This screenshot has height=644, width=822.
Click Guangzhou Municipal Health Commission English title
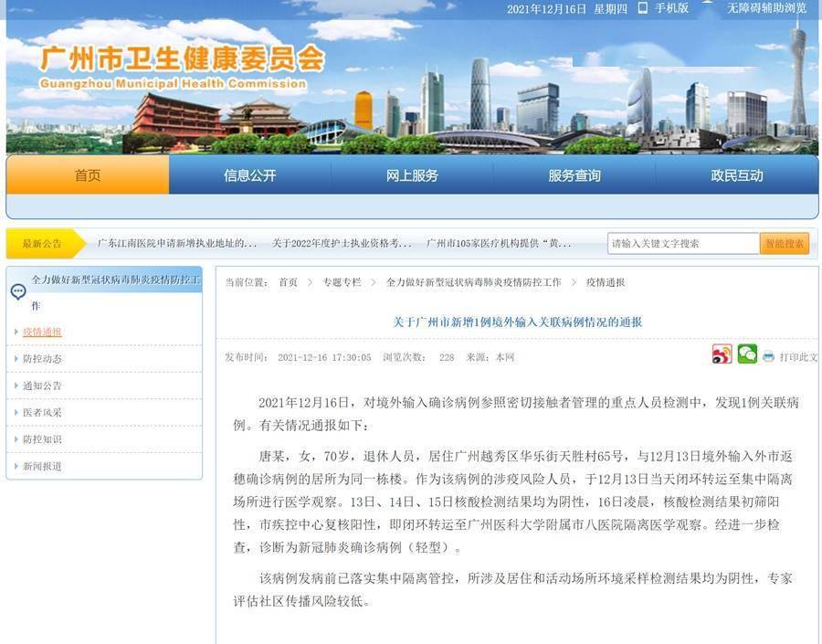(173, 83)
